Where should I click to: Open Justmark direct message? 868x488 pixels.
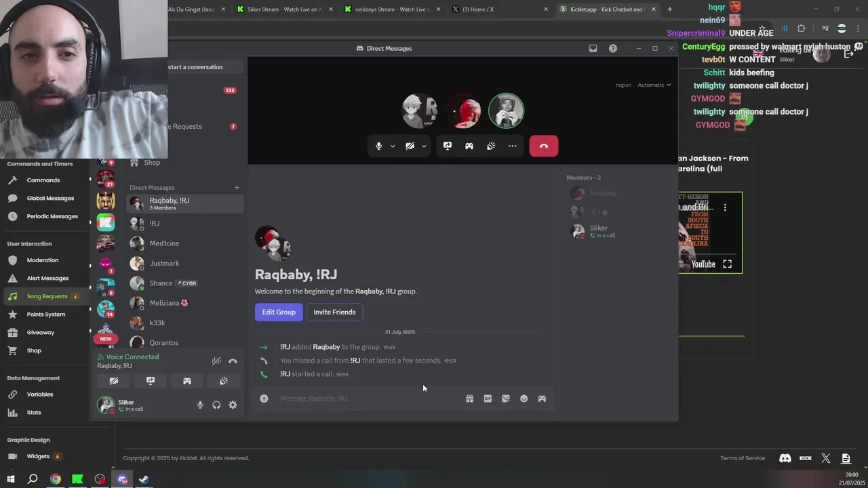(x=184, y=263)
